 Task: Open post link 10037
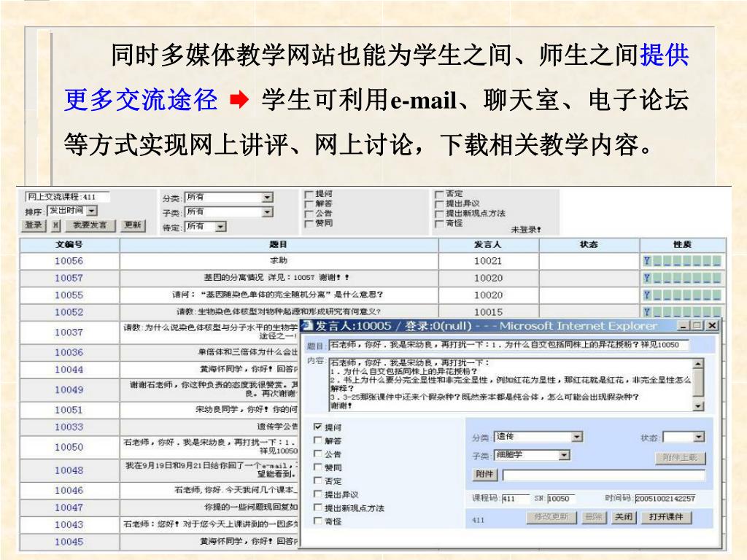pos(69,332)
